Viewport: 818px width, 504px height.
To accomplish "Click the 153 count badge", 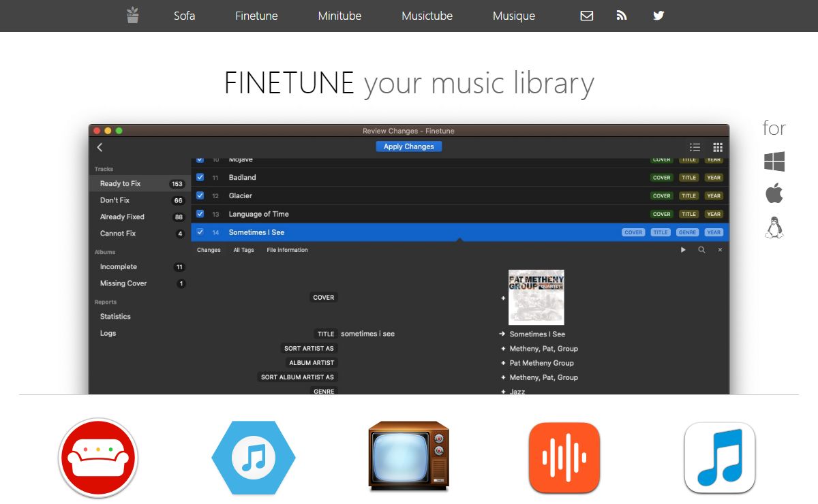I will coord(177,184).
